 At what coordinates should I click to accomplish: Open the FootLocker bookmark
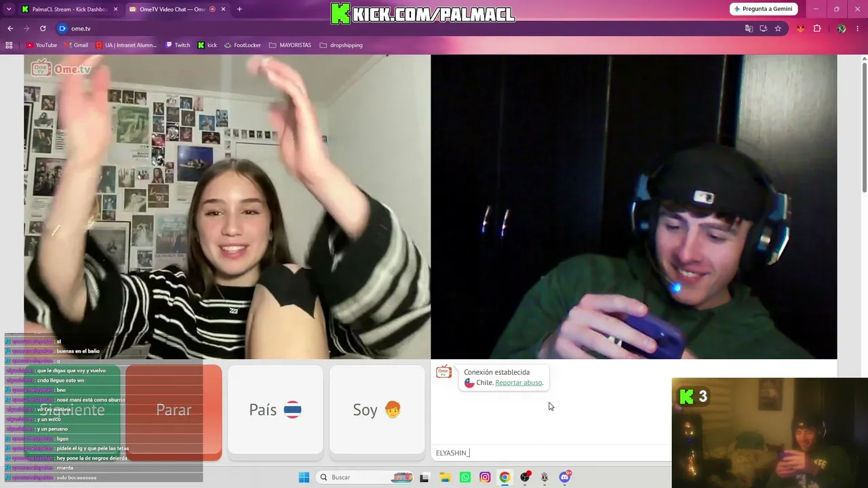click(x=242, y=45)
